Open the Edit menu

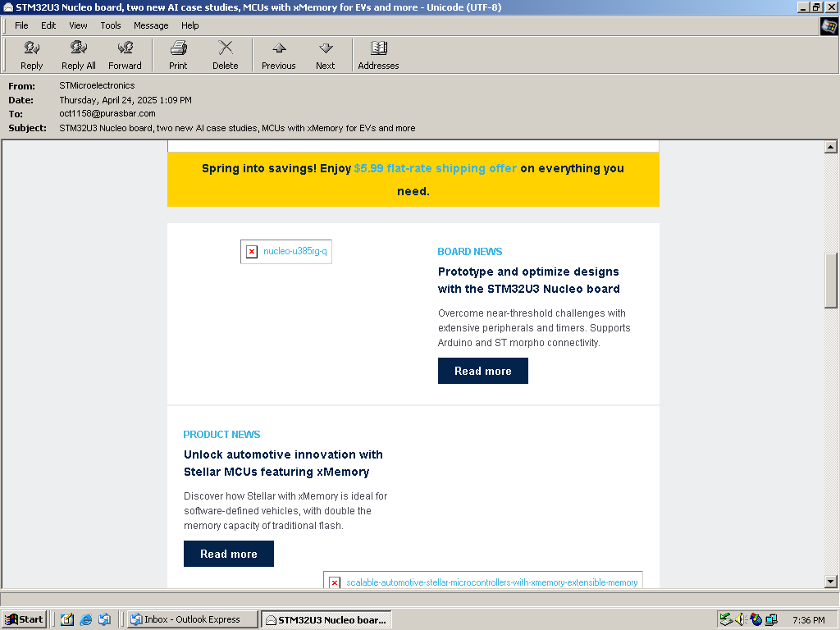point(48,25)
